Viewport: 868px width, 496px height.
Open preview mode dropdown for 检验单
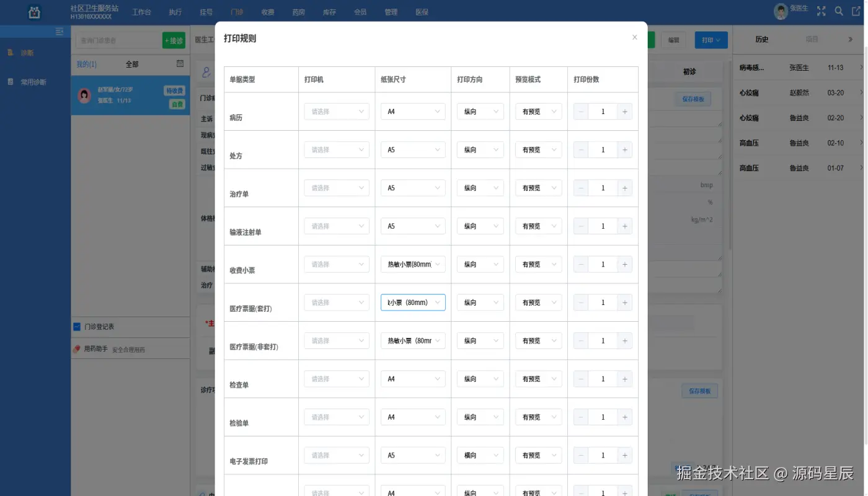(x=539, y=417)
